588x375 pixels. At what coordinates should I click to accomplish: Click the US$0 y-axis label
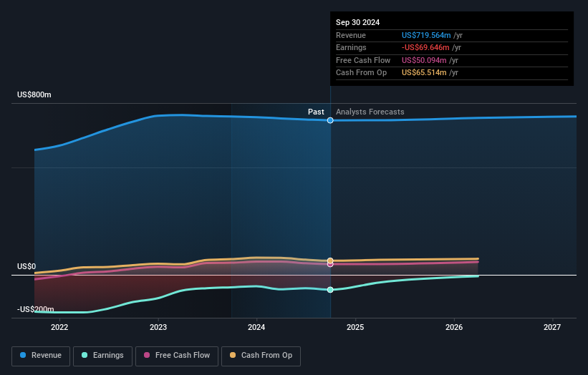point(26,266)
